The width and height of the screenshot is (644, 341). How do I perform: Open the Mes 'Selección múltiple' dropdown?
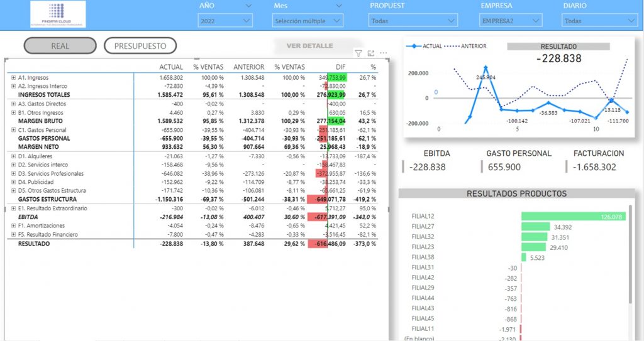point(308,21)
